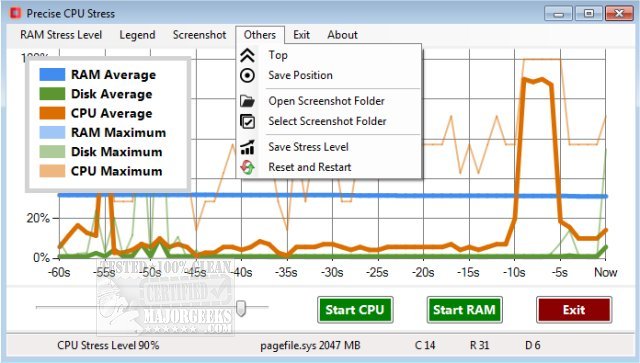
Task: Click the double-chevron Top icon
Action: (247, 55)
